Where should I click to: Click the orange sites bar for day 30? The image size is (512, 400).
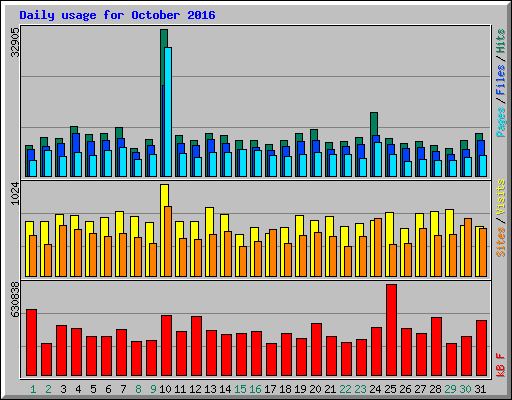pos(468,247)
